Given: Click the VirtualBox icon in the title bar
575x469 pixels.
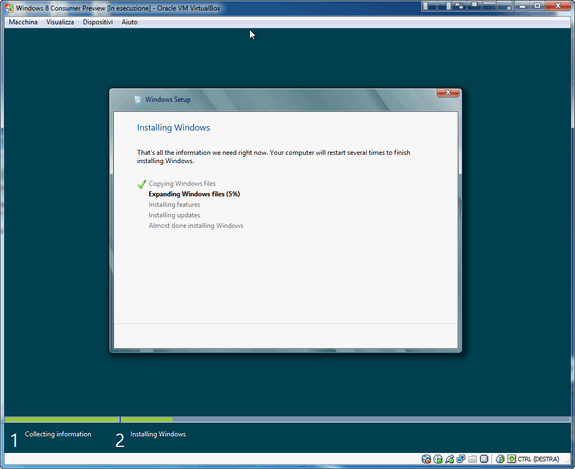Looking at the screenshot, I should (x=9, y=8).
